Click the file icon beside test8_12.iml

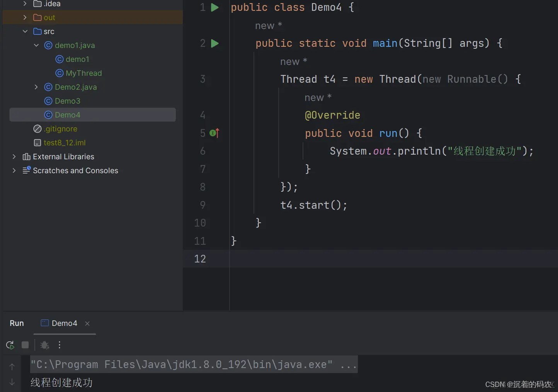37,143
